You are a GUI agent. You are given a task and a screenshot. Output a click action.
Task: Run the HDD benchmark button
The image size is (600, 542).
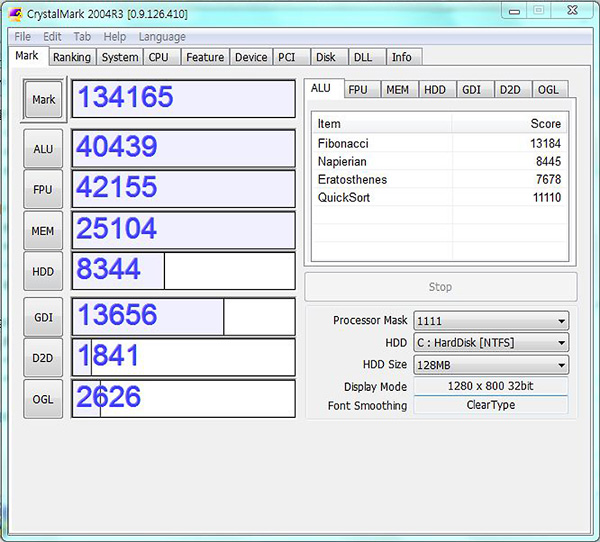[43, 271]
